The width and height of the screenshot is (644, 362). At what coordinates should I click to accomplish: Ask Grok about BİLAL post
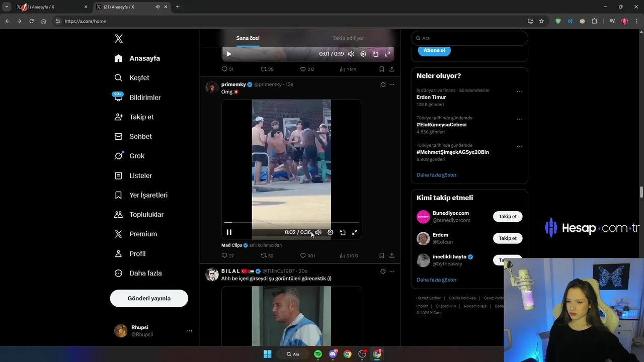(x=383, y=271)
